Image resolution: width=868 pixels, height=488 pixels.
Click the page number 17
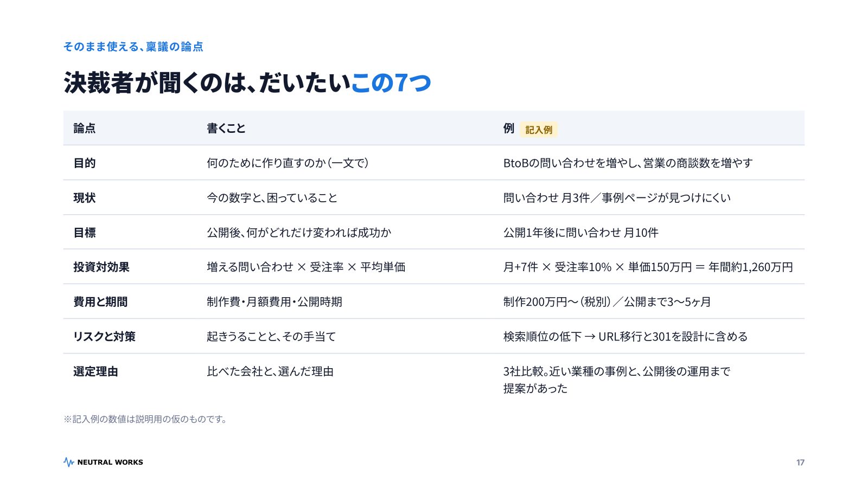800,463
